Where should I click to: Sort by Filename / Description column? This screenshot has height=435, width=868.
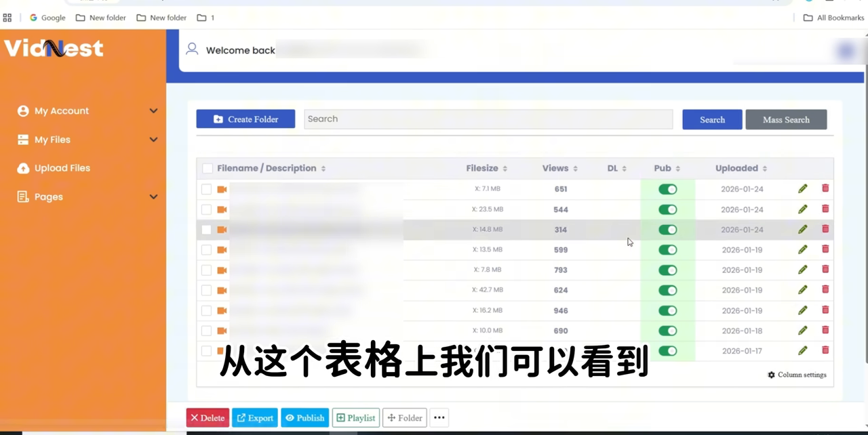tap(271, 168)
